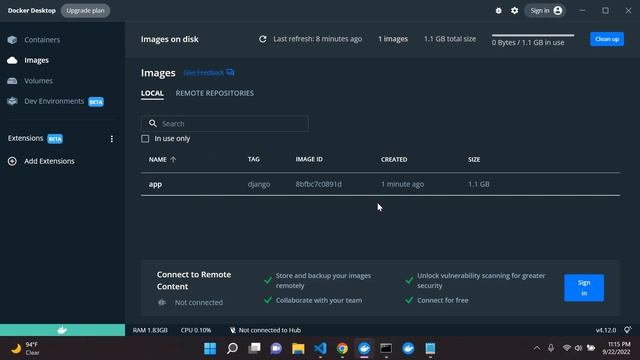Click Sign in at the top right

545,11
